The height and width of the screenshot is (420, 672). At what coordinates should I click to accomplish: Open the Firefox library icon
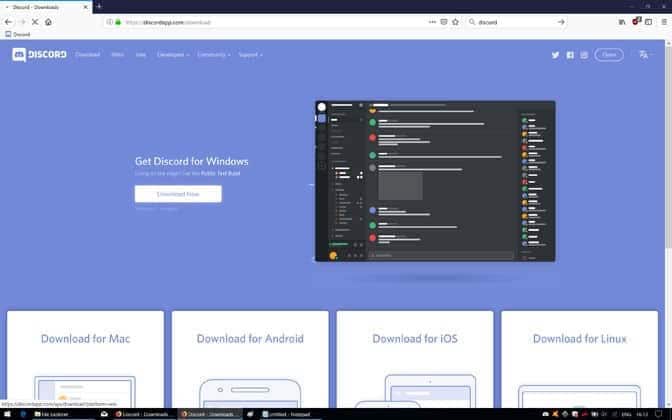622,22
